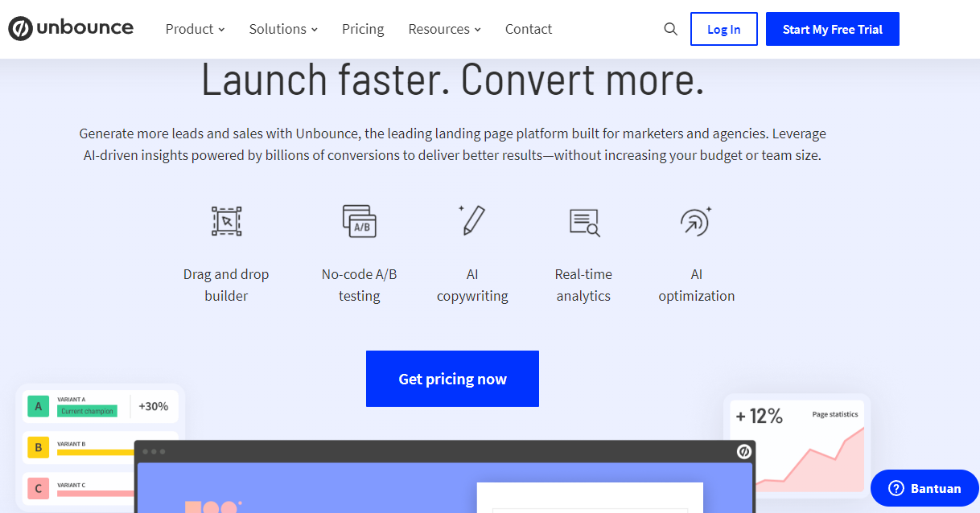
Task: Click the real-time analytics icon
Action: pyautogui.click(x=584, y=222)
